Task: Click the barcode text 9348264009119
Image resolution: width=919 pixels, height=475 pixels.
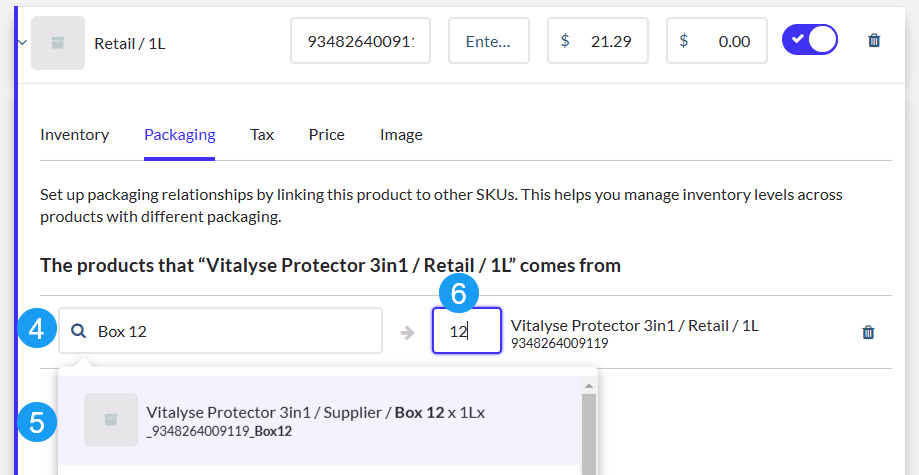Action: 559,343
